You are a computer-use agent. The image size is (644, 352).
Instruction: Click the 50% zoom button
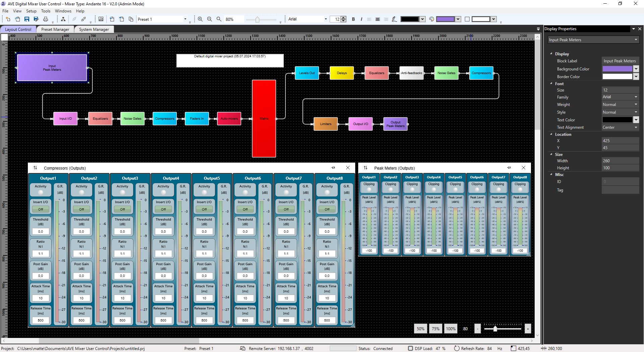point(420,329)
